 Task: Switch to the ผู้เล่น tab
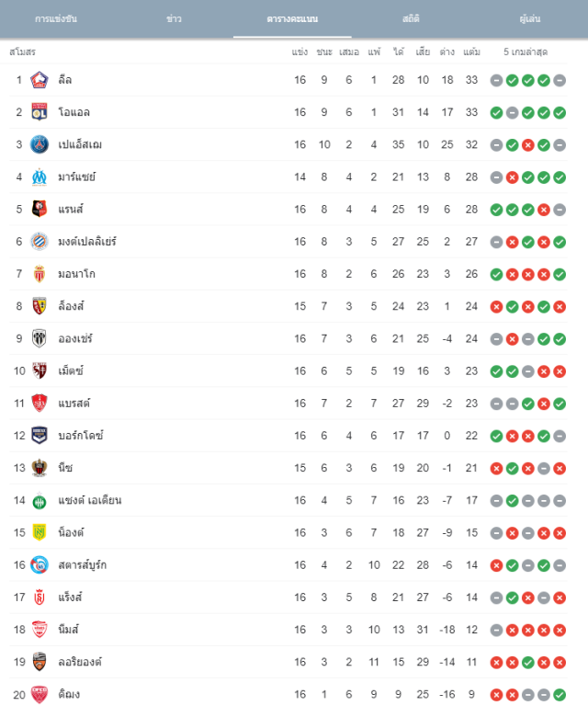530,18
